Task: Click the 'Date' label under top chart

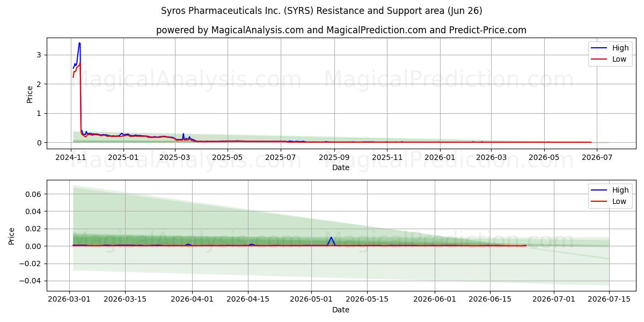Action: (x=341, y=167)
